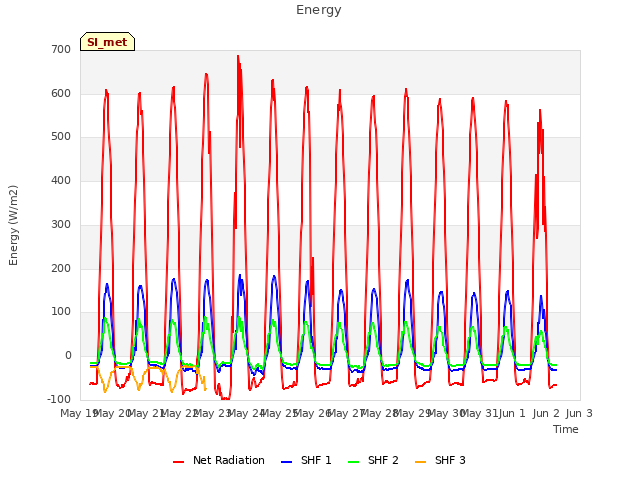Click the 0 y-axis tick label
Image resolution: width=640 pixels, height=480 pixels.
pyautogui.click(x=68, y=356)
